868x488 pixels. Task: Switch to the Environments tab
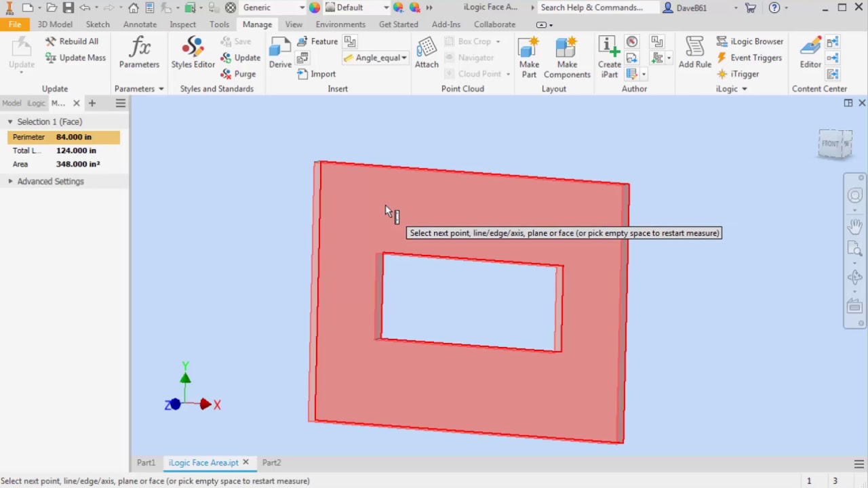[x=340, y=24]
